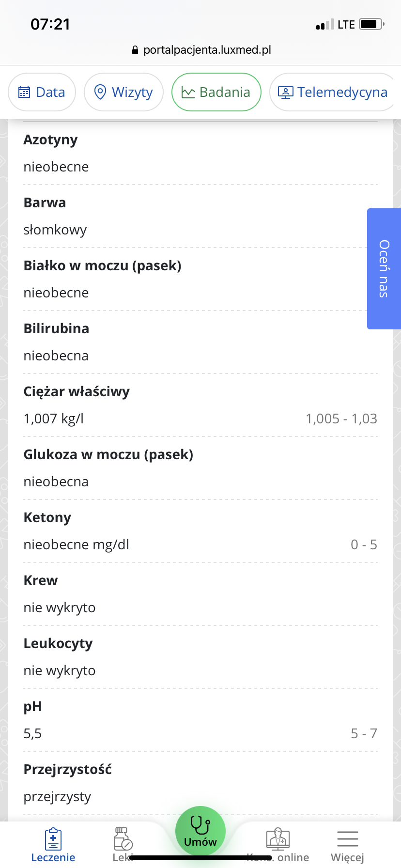This screenshot has height=868, width=401.
Task: Tap the chart icon in Badania chip
Action: (x=188, y=92)
